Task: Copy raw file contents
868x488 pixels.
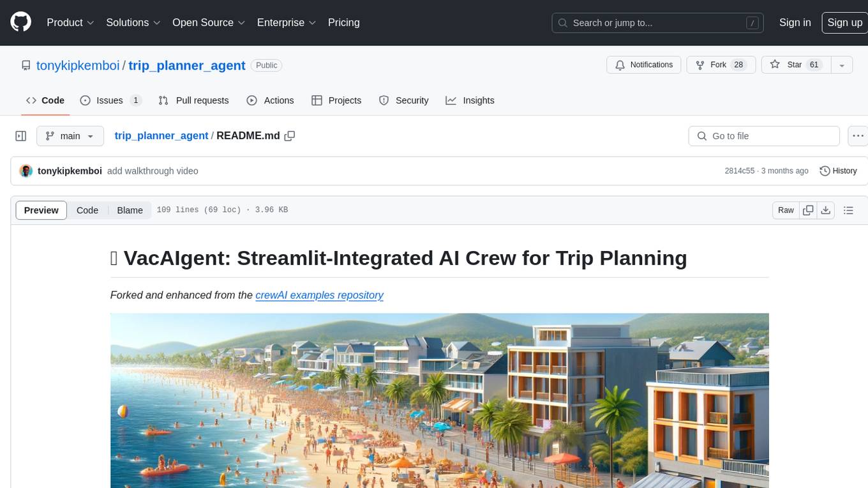Action: (809, 210)
